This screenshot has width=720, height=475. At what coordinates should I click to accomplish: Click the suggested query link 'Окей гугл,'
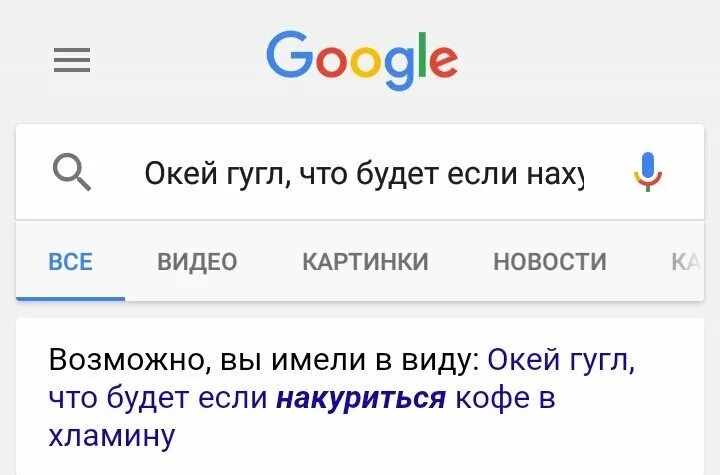pos(561,359)
